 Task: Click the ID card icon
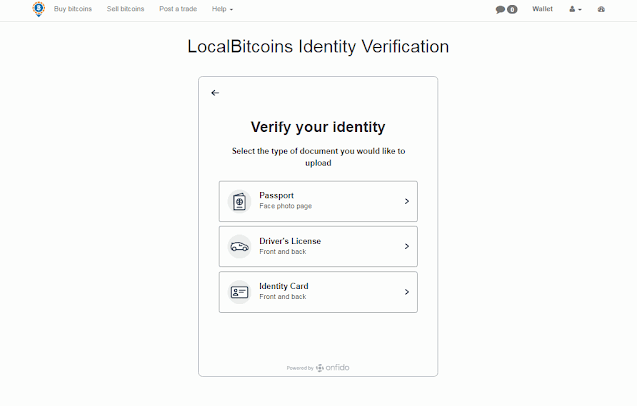coord(239,292)
